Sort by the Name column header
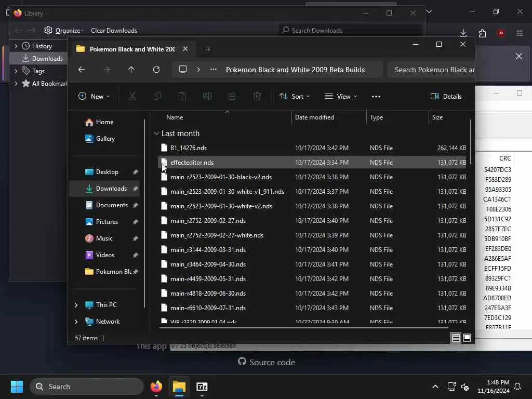This screenshot has height=399, width=532. click(175, 117)
